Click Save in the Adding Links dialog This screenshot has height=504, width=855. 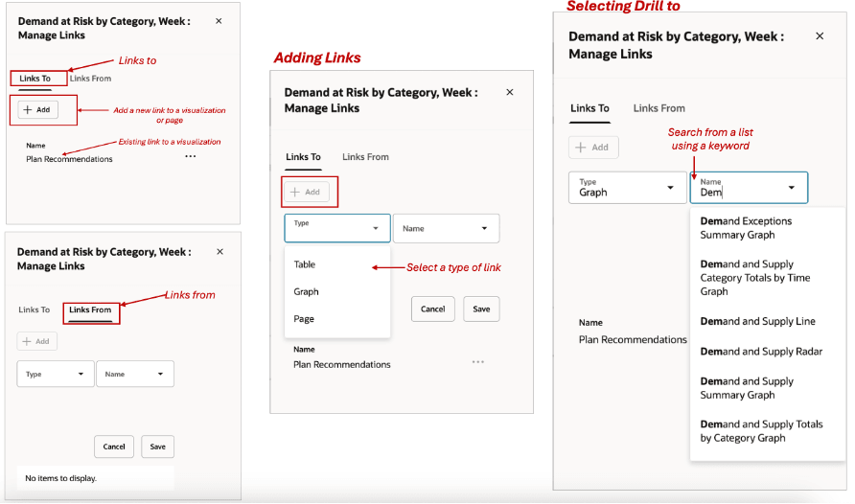pyautogui.click(x=481, y=309)
